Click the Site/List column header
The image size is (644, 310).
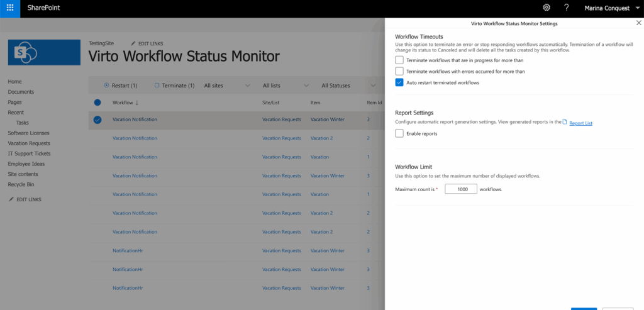[x=271, y=102]
